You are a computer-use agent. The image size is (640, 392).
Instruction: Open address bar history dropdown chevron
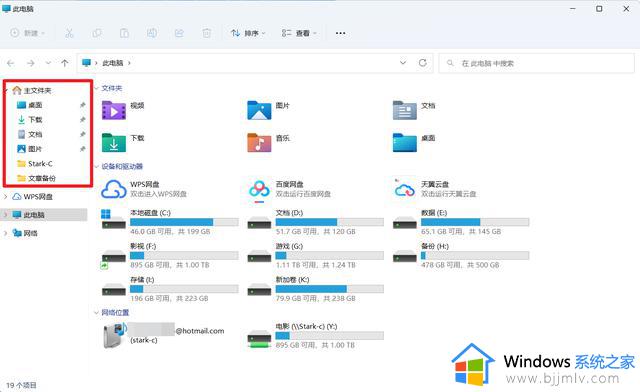(403, 62)
